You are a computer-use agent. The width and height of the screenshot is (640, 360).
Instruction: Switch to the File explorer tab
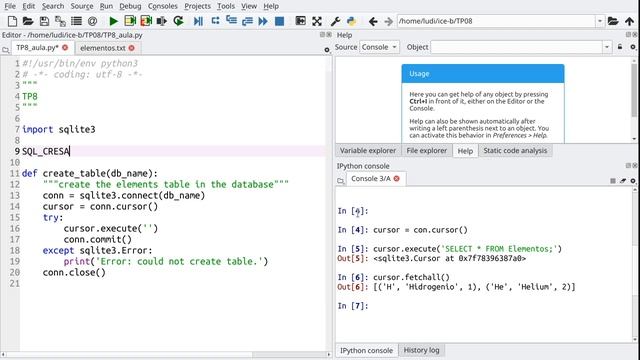coord(427,151)
